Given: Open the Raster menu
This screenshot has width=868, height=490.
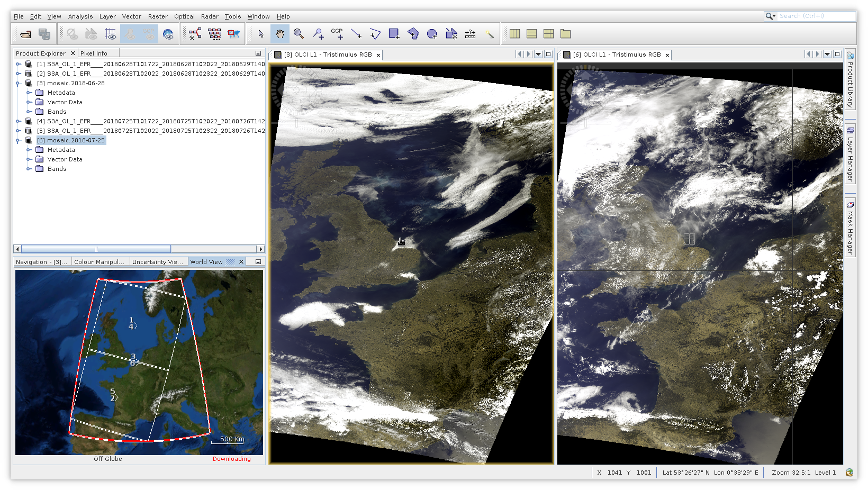Looking at the screenshot, I should point(157,16).
